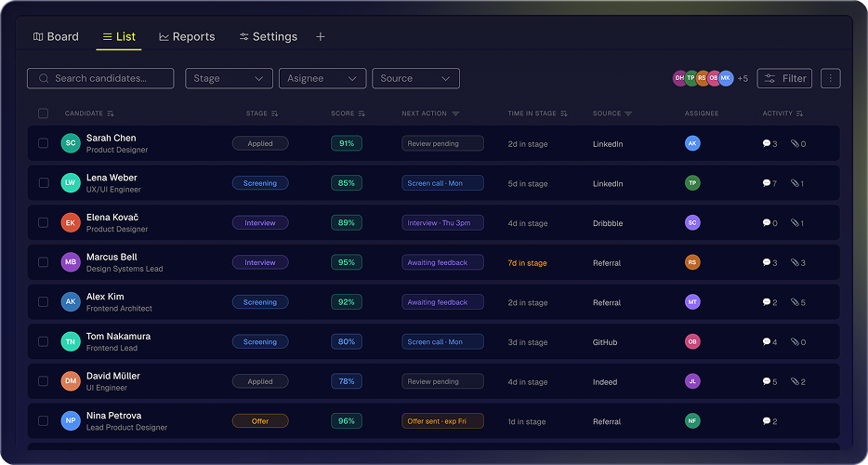Sort by the Stage column icon
This screenshot has height=465, width=868.
tap(274, 113)
